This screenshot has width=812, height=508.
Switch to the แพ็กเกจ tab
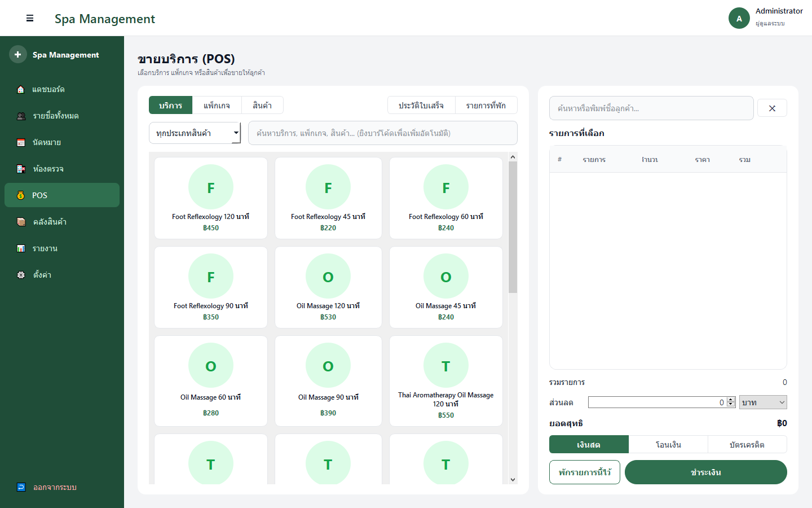click(217, 106)
